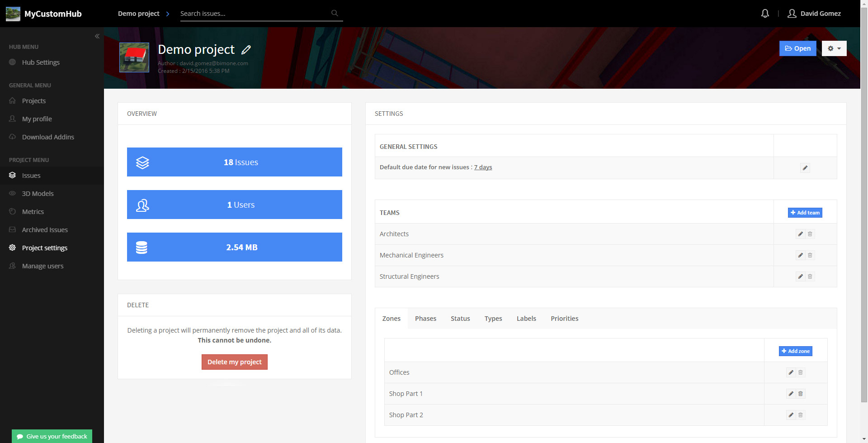Click the Shop Part 2 zone name
868x443 pixels.
pyautogui.click(x=406, y=415)
